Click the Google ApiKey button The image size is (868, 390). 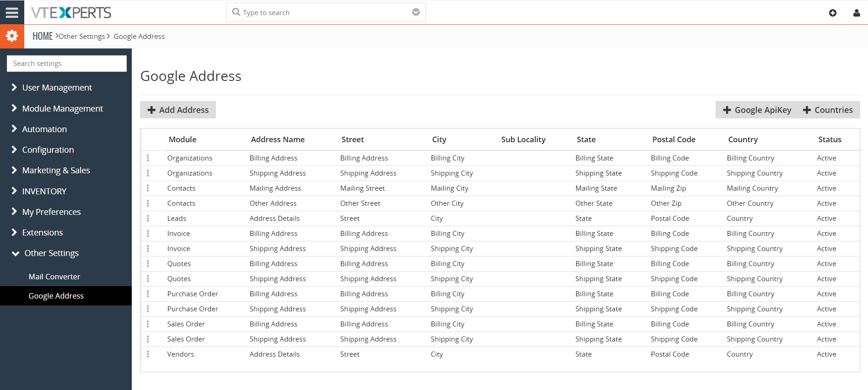point(757,110)
